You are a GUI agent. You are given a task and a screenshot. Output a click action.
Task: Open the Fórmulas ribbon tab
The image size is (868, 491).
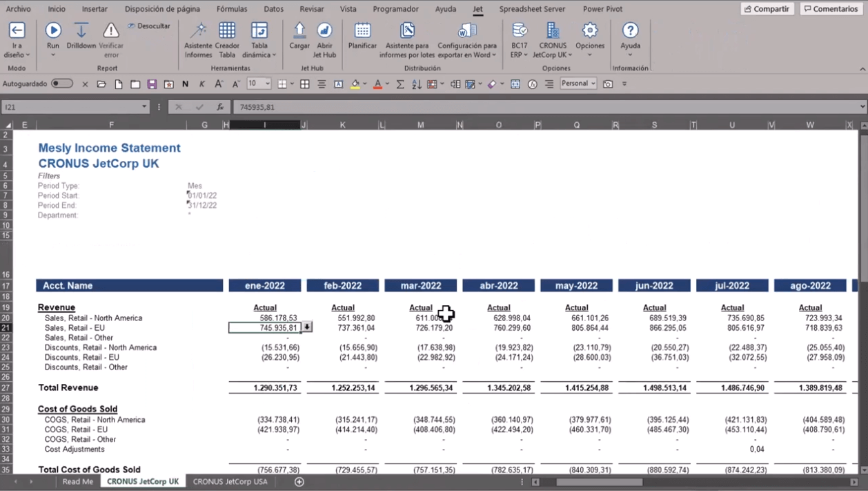[x=231, y=9]
